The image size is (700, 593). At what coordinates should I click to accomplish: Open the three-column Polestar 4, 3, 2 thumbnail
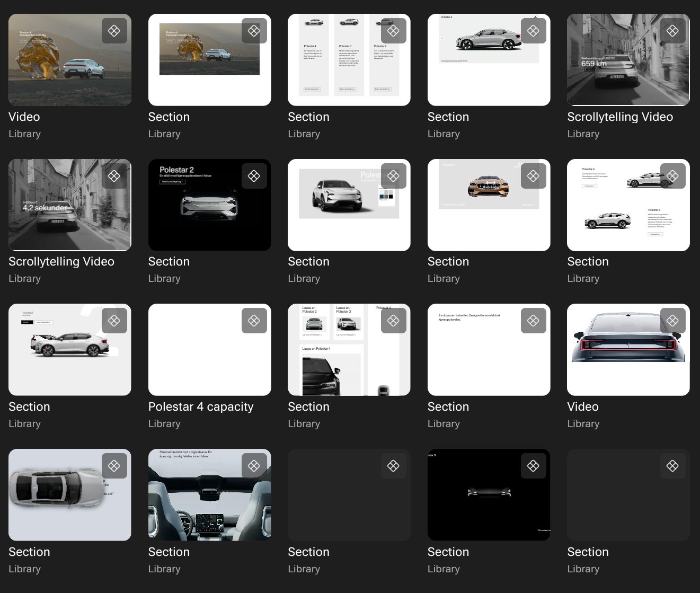click(x=349, y=60)
